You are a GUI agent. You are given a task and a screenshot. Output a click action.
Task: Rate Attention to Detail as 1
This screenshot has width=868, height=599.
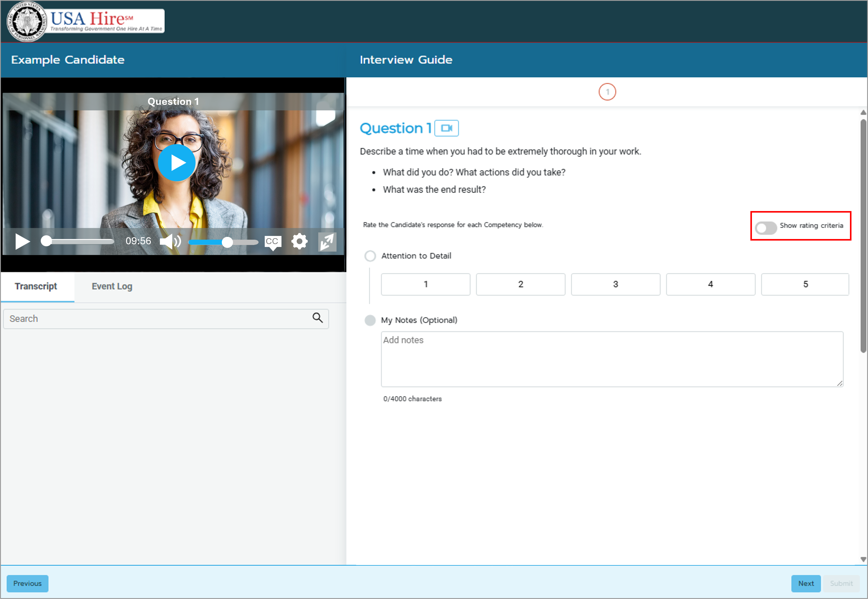(425, 284)
